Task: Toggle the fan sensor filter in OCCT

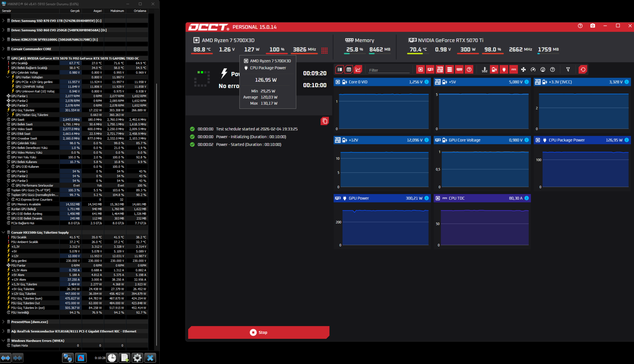Action: click(x=523, y=70)
